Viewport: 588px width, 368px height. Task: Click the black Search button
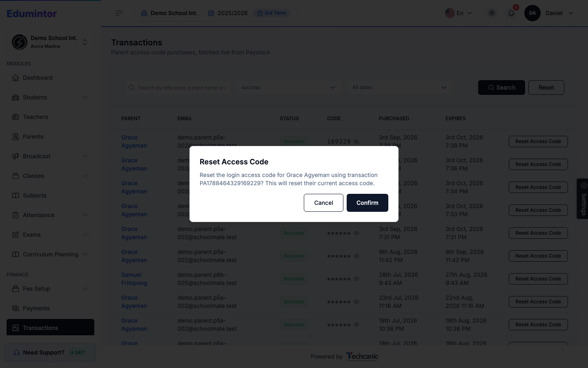[x=501, y=88]
